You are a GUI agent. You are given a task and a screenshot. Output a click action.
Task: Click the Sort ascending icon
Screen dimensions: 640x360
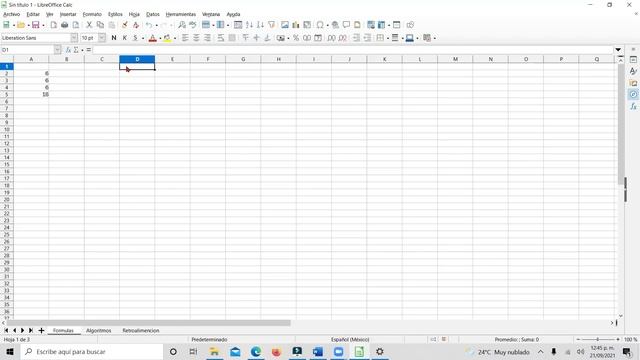[249, 25]
